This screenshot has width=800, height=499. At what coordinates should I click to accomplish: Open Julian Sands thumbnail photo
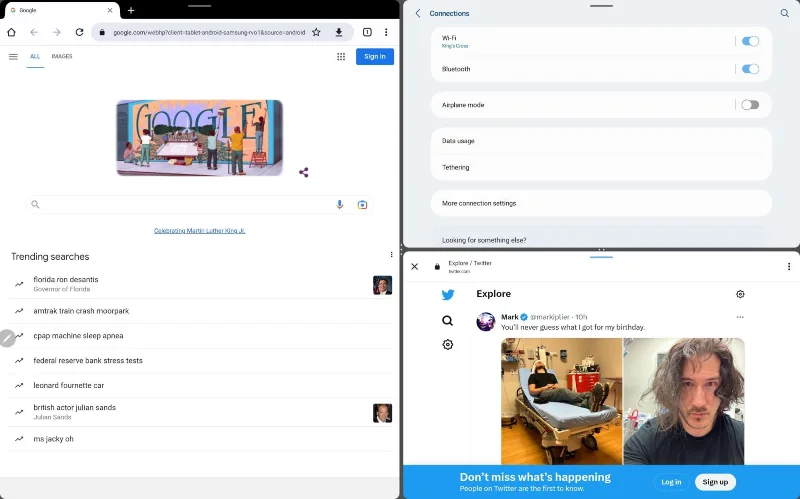(383, 413)
